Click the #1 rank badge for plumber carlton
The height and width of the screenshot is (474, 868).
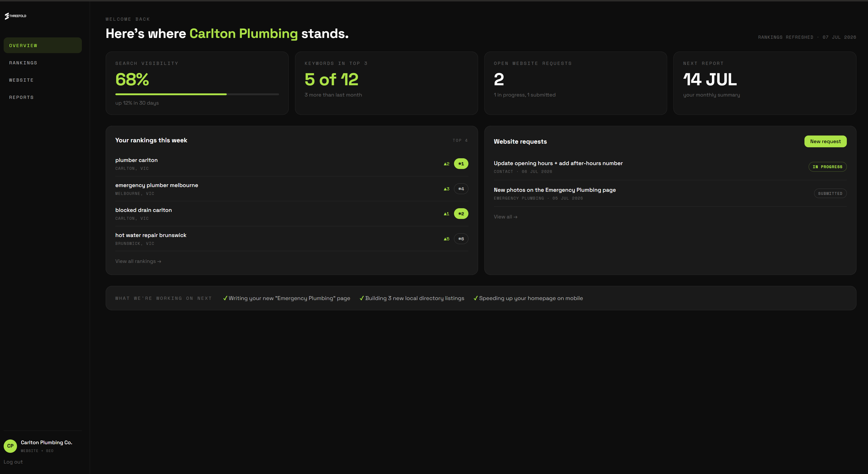coord(461,163)
